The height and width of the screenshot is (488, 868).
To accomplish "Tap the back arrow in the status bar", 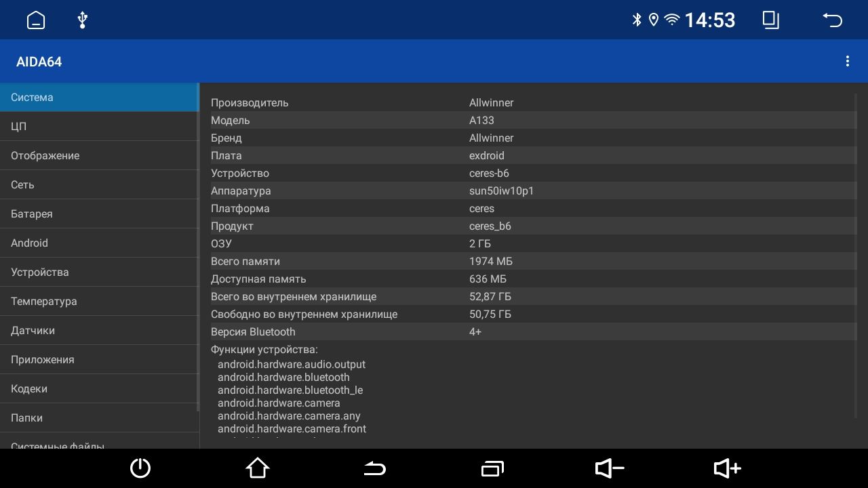I will click(833, 20).
